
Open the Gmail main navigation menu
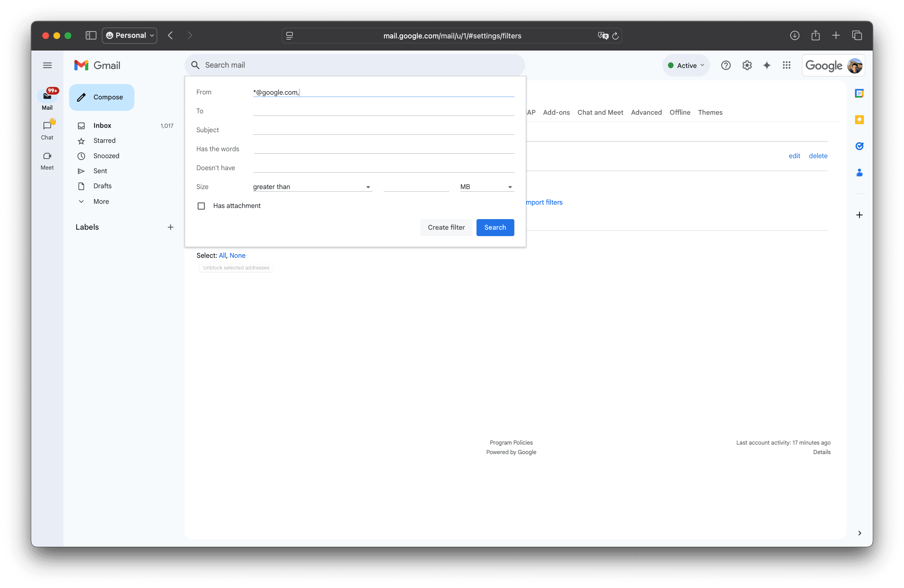[48, 65]
